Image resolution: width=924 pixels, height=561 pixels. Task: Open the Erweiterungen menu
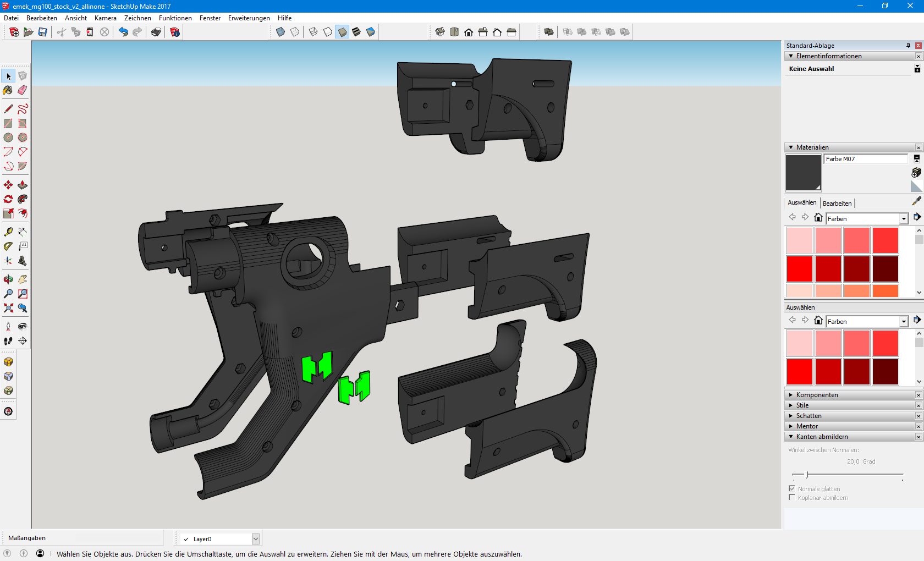[249, 18]
